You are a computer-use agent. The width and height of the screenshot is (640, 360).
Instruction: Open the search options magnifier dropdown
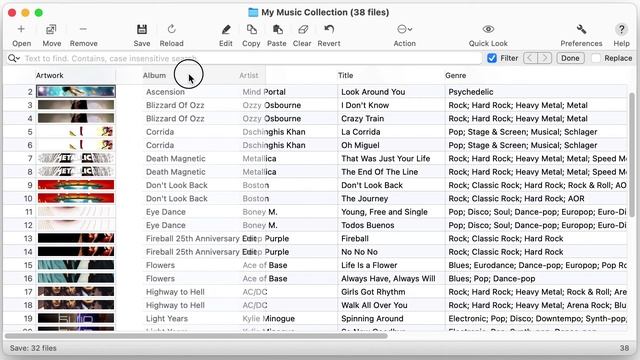(13, 58)
